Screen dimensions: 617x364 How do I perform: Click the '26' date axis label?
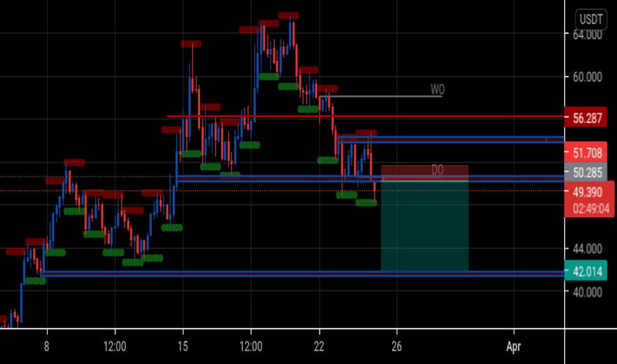[397, 347]
